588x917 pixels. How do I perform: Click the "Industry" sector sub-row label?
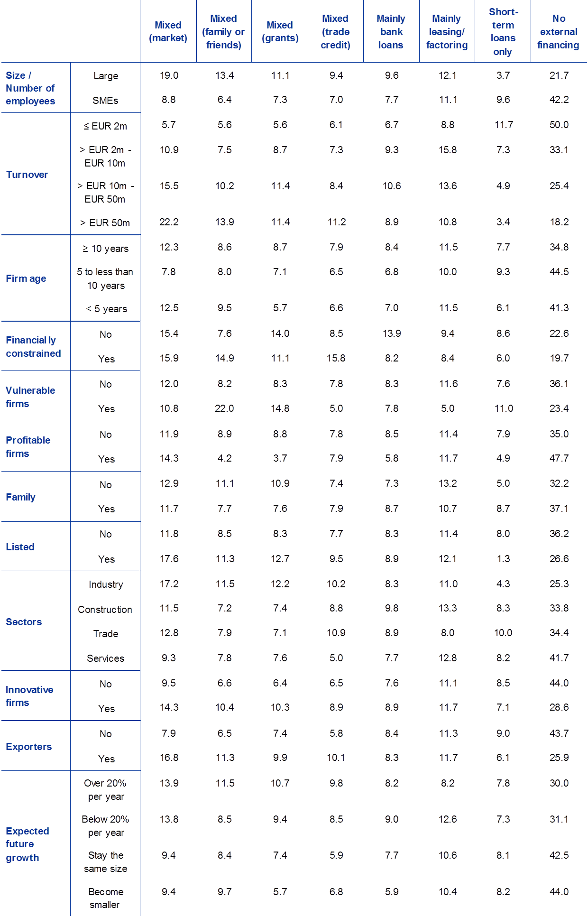[105, 584]
